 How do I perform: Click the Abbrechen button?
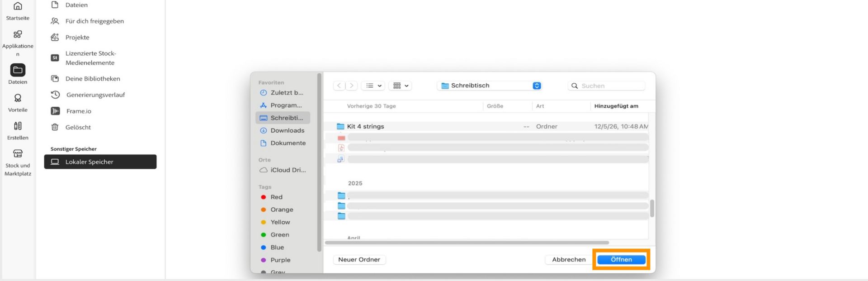[569, 260]
